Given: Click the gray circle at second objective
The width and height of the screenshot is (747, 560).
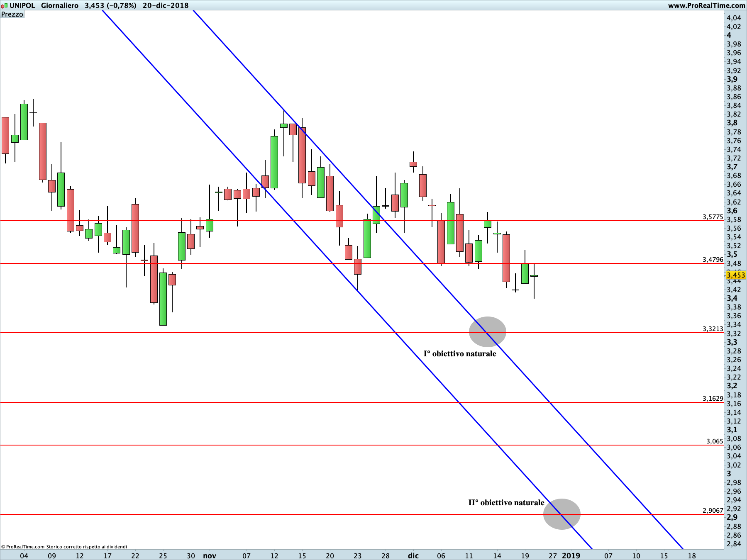Looking at the screenshot, I should (x=562, y=514).
